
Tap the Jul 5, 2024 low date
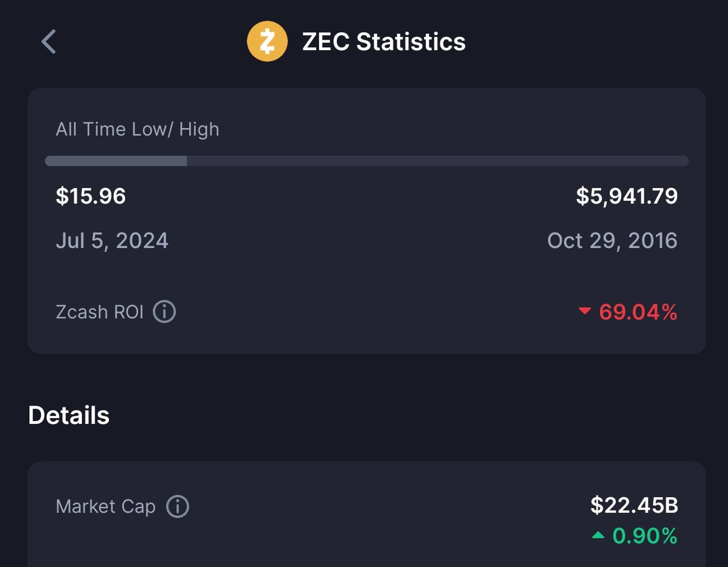[112, 241]
